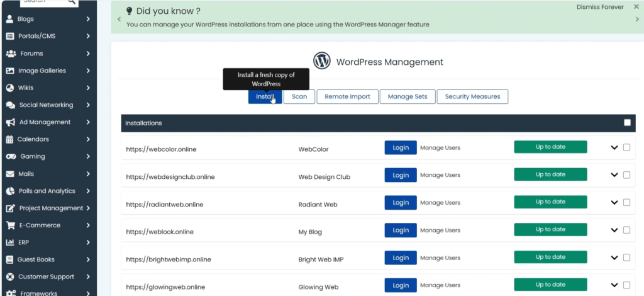
Task: Expand the glowingweb.online installation details
Action: [614, 285]
